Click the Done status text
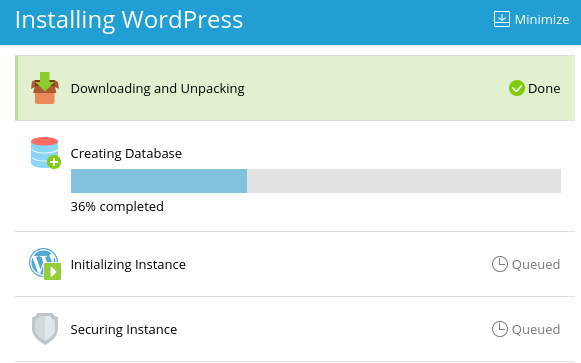Viewport: 581px width, 363px height. (544, 89)
